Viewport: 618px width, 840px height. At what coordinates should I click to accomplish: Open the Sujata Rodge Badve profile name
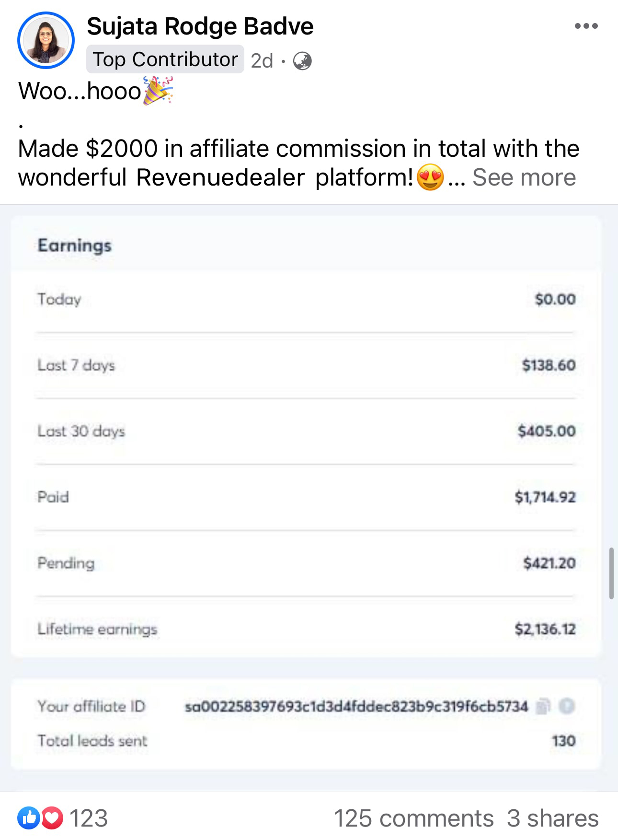(x=200, y=26)
